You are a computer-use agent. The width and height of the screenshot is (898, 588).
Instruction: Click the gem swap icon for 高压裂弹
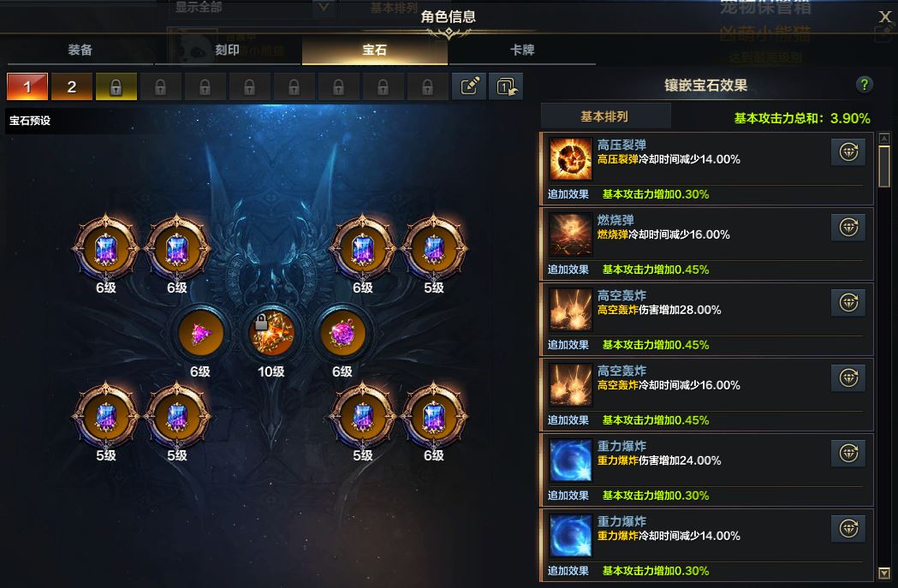[848, 152]
